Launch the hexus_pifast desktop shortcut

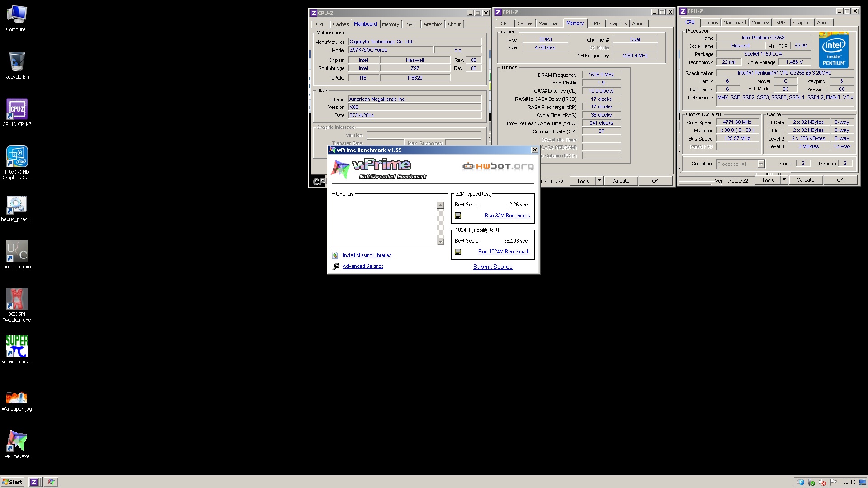click(x=17, y=209)
